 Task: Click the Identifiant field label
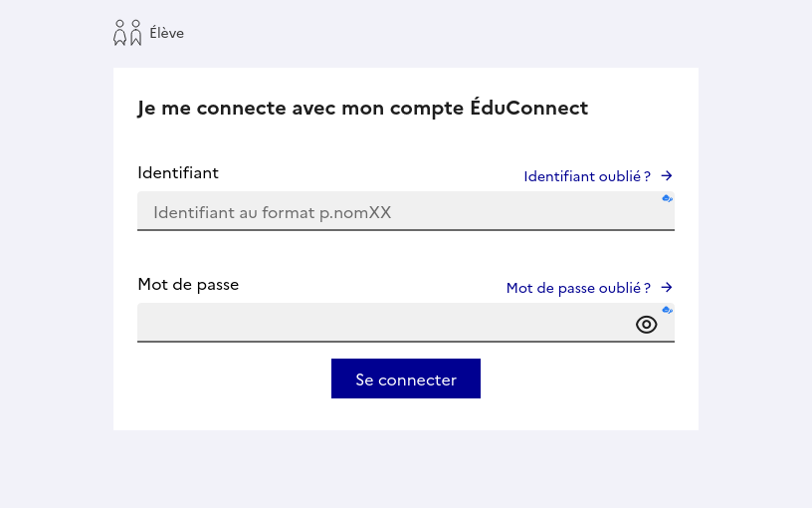pos(178,172)
